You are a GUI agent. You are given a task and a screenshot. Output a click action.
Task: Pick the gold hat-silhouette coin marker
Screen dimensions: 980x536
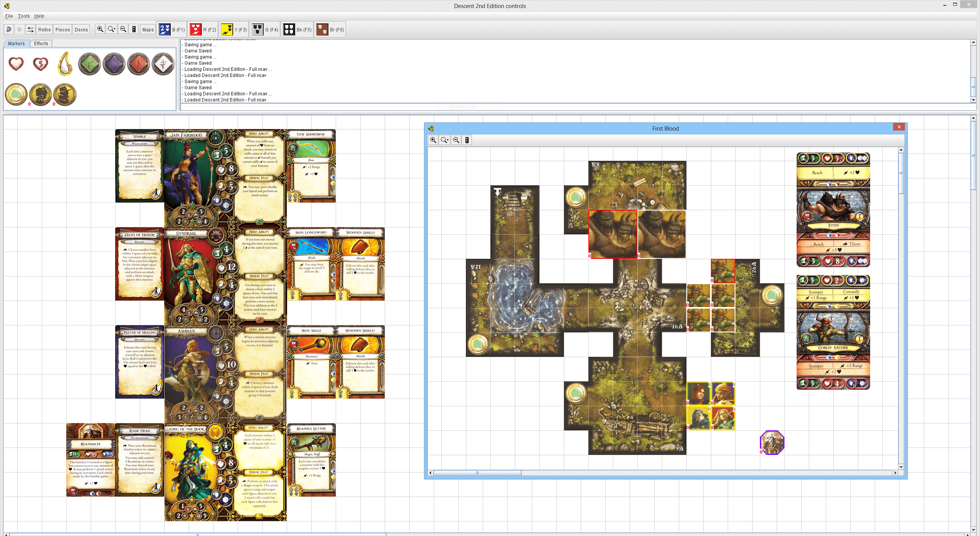click(x=65, y=94)
